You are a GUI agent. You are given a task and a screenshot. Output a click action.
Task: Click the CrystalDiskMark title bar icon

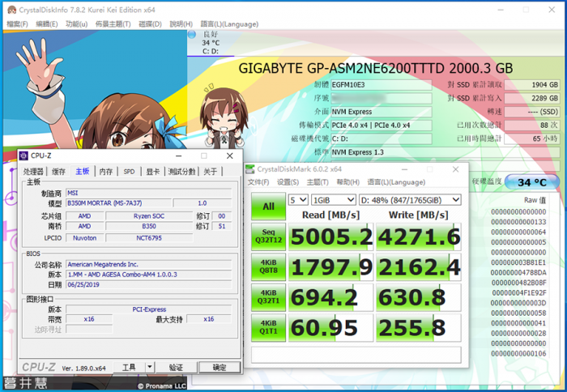pyautogui.click(x=251, y=169)
